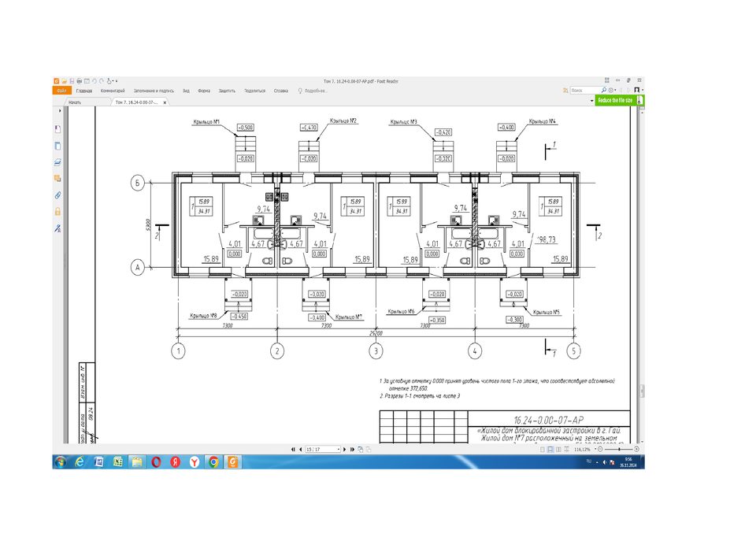The width and height of the screenshot is (756, 534).
Task: Click the zoom slider handle
Action: (619, 449)
